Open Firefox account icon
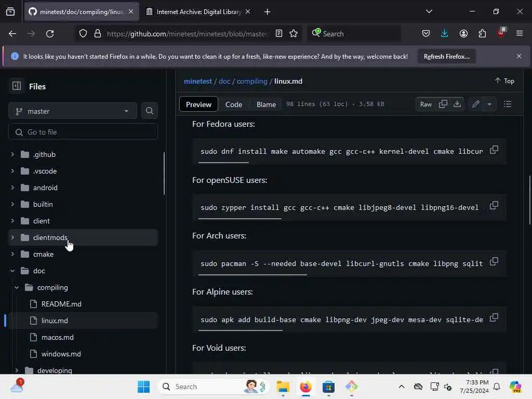 point(463,34)
